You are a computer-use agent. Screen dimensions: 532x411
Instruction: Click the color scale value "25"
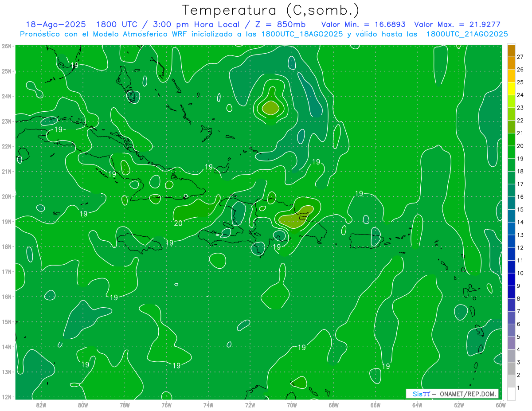pos(520,82)
